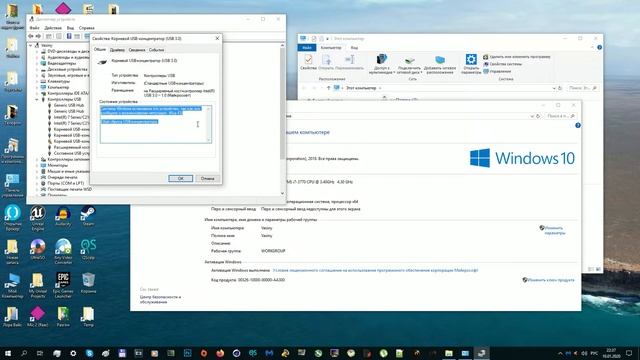The height and width of the screenshot is (360, 640).
Task: Click the Свойства ribbon icon in Explorer
Action: click(308, 62)
